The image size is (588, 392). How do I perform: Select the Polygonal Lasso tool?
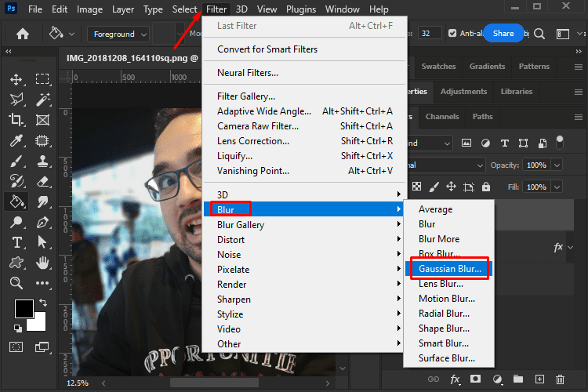[16, 100]
